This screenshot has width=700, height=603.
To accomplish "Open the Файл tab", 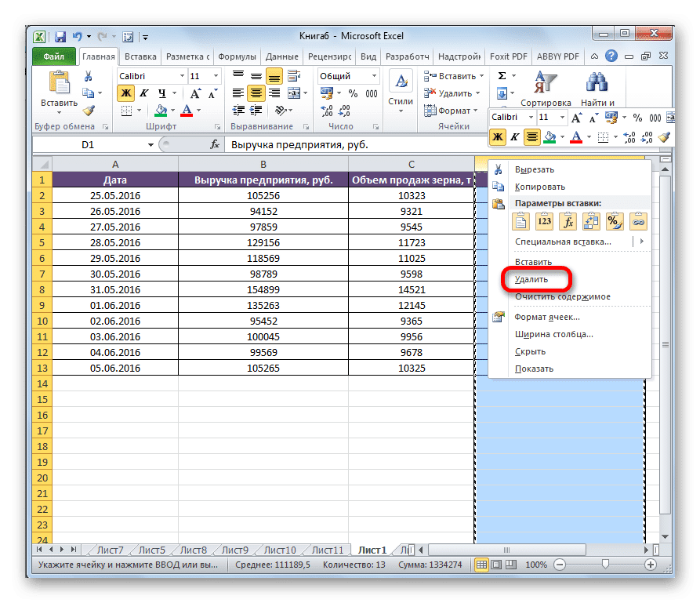I will (x=53, y=56).
